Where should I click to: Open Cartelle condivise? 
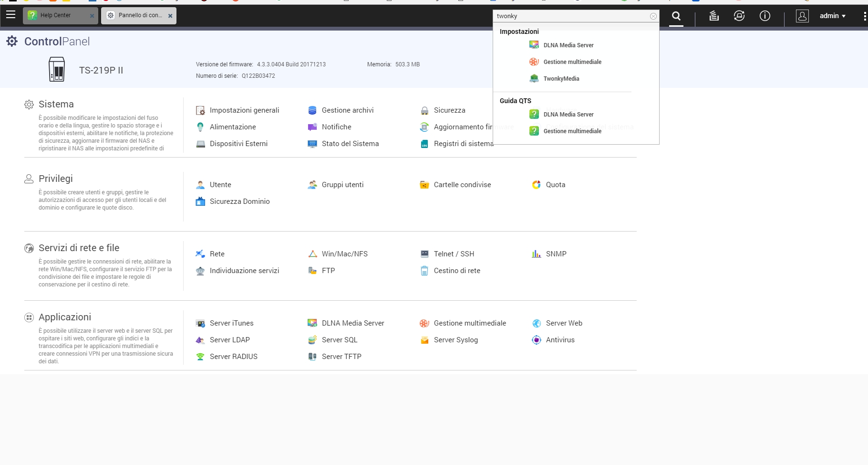(462, 185)
